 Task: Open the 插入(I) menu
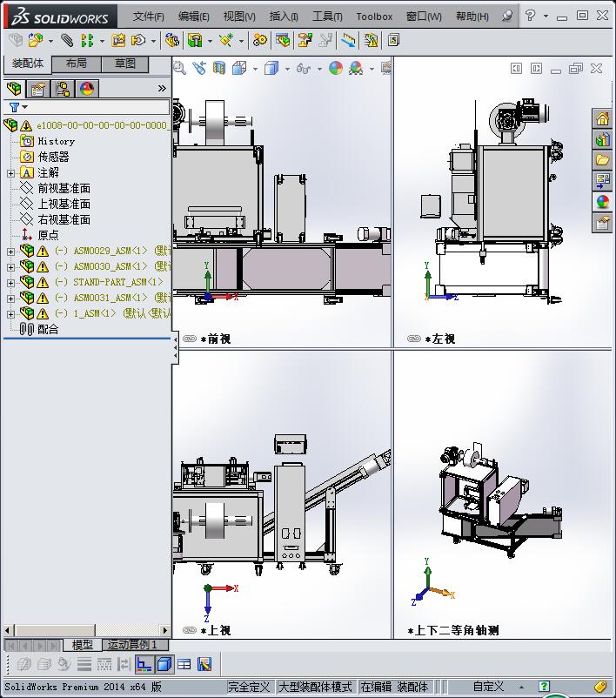(x=284, y=17)
